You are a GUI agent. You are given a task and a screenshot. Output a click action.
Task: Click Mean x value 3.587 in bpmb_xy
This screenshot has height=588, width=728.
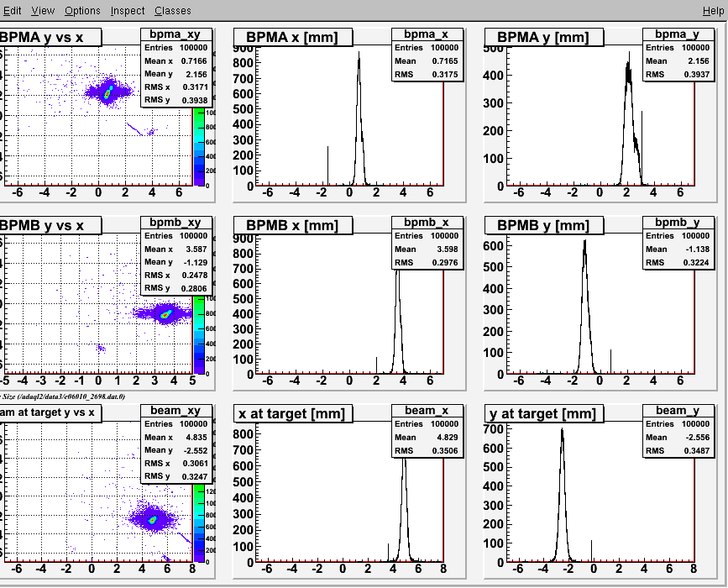coord(196,249)
